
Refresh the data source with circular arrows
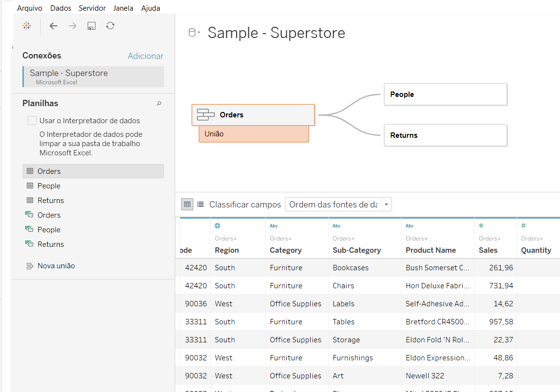(111, 26)
